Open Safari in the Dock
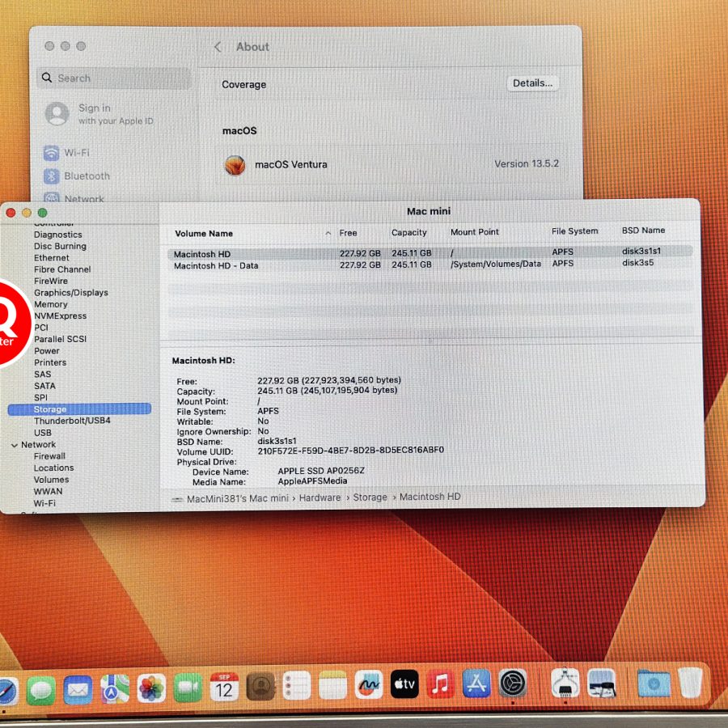This screenshot has height=728, width=728. 7,690
